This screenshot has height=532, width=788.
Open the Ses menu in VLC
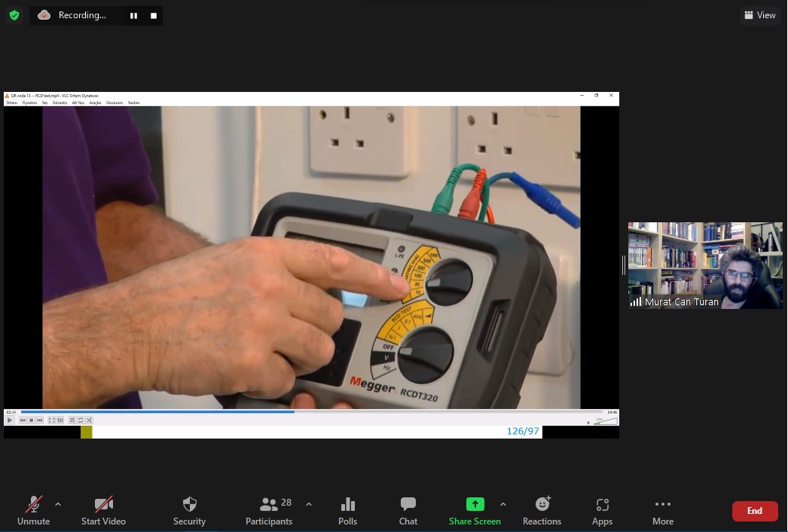click(44, 103)
